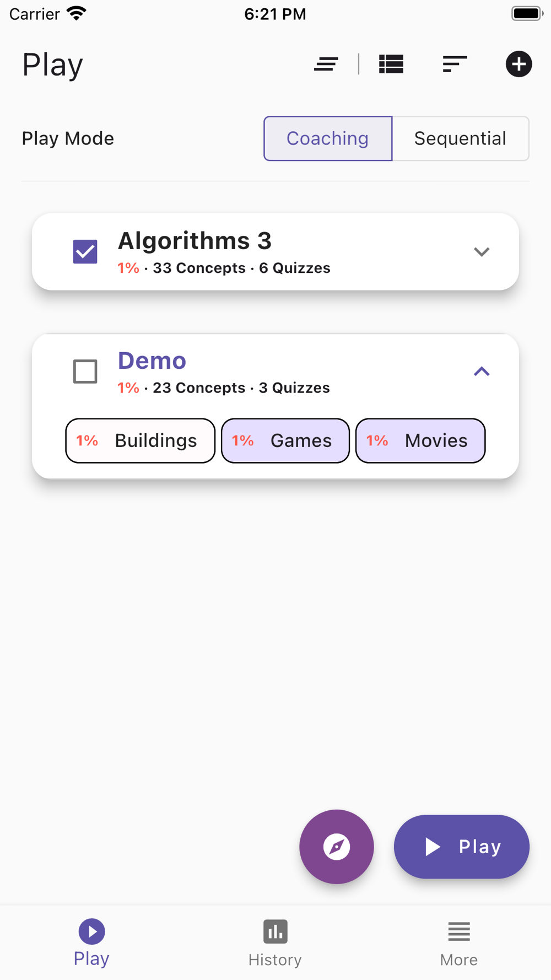The height and width of the screenshot is (980, 551).
Task: Tap the Demo title text
Action: click(x=152, y=361)
